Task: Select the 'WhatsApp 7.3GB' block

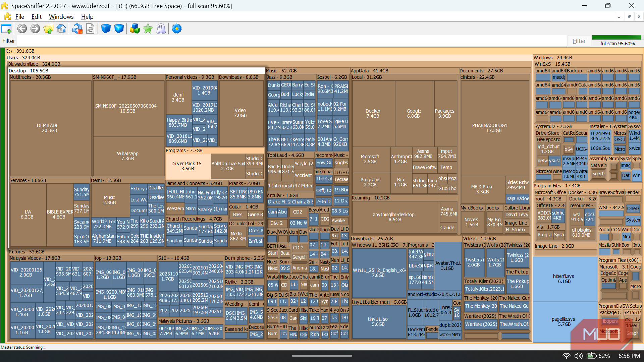Action: coord(128,156)
